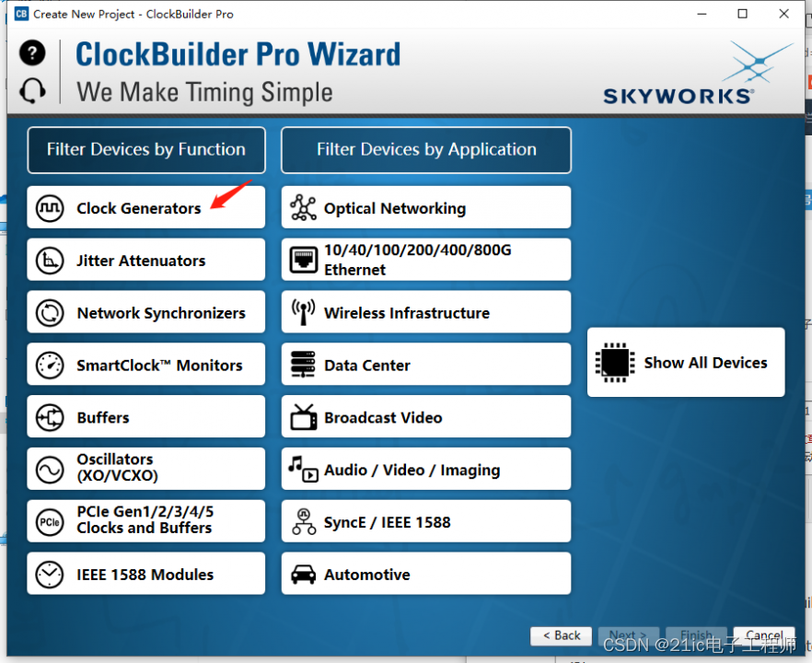
Task: Choose SmartClock Monitors filter
Action: [x=146, y=365]
